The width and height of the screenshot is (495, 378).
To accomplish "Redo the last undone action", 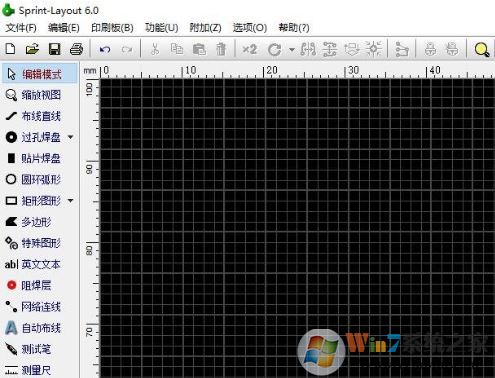I will pos(127,50).
